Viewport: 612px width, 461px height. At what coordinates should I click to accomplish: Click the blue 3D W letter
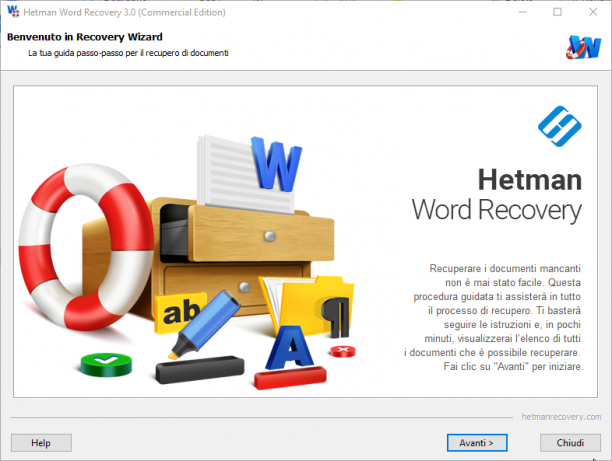pos(276,164)
